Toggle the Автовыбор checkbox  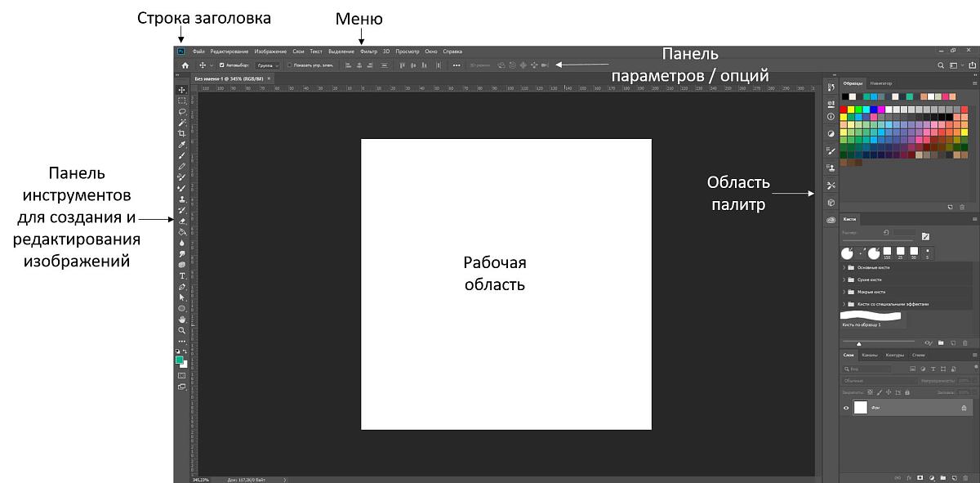pyautogui.click(x=222, y=65)
